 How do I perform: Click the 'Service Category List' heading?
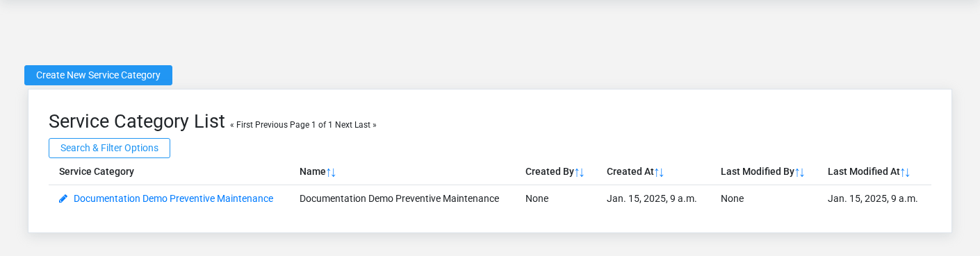[x=137, y=121]
